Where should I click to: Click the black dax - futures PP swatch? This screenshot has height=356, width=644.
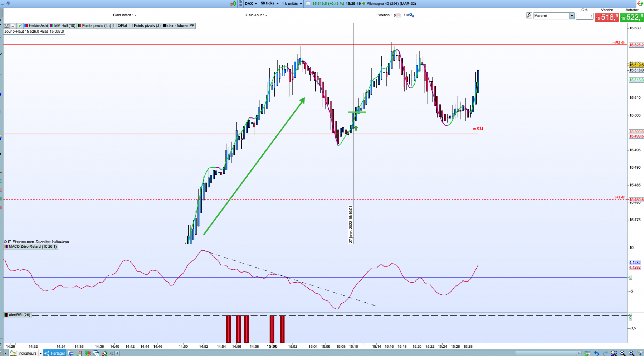point(165,26)
